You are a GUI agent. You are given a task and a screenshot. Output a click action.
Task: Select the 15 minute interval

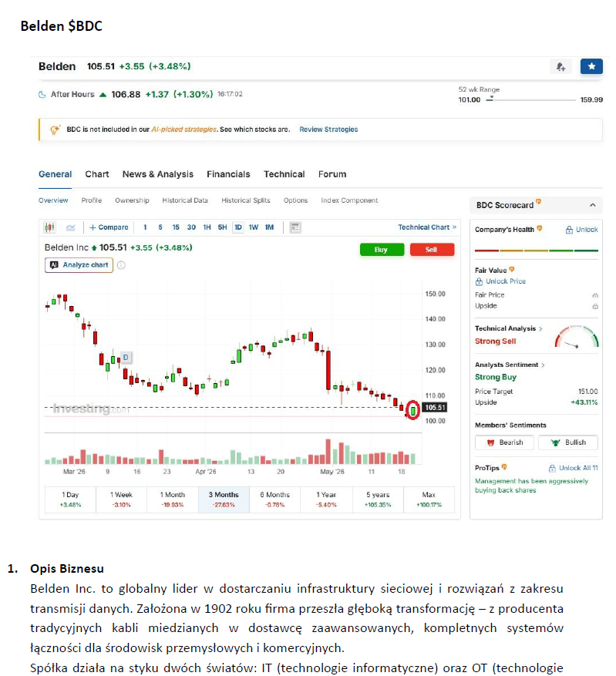176,227
